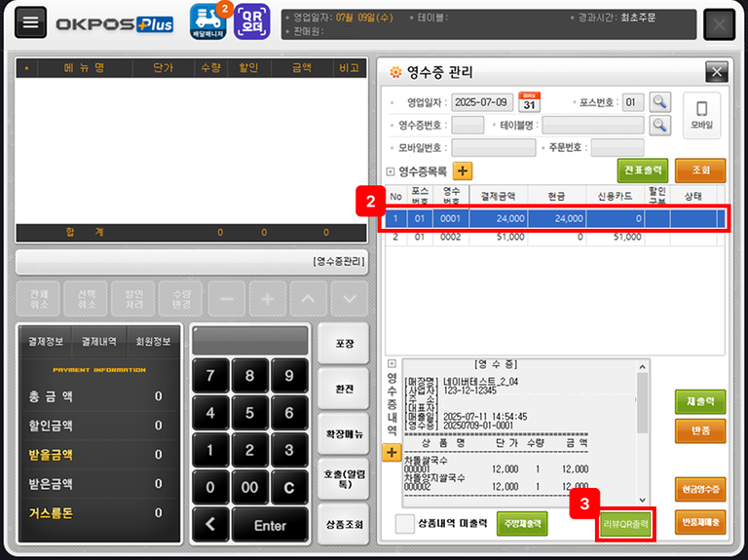
Task: Expand the 영수증목록 section tree toggle
Action: [392, 171]
